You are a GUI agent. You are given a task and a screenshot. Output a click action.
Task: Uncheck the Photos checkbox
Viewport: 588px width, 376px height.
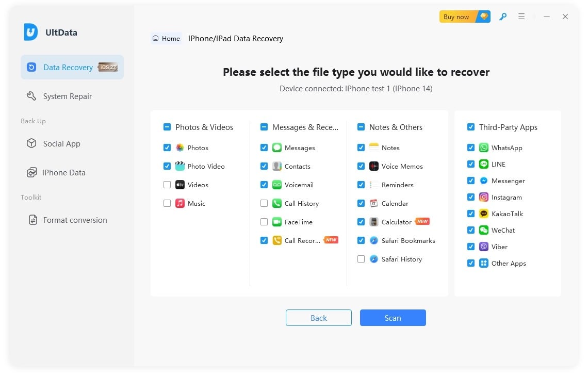pos(167,148)
